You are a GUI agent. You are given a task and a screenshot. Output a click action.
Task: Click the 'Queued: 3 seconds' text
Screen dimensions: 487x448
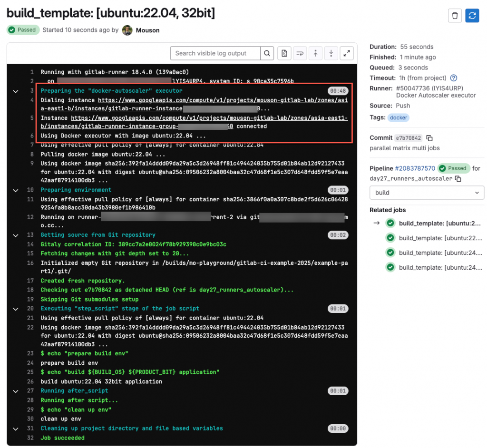[x=399, y=68]
